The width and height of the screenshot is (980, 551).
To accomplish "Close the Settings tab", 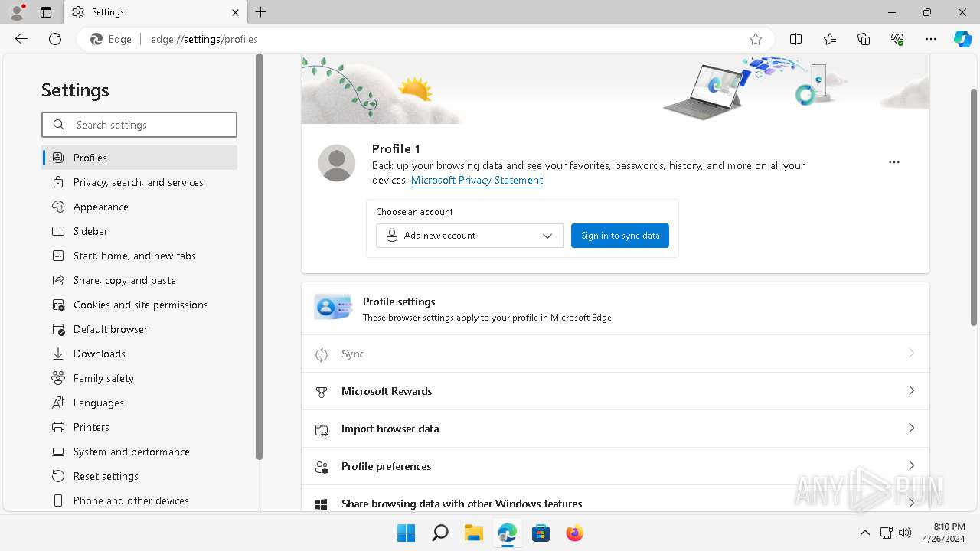I will [x=236, y=12].
